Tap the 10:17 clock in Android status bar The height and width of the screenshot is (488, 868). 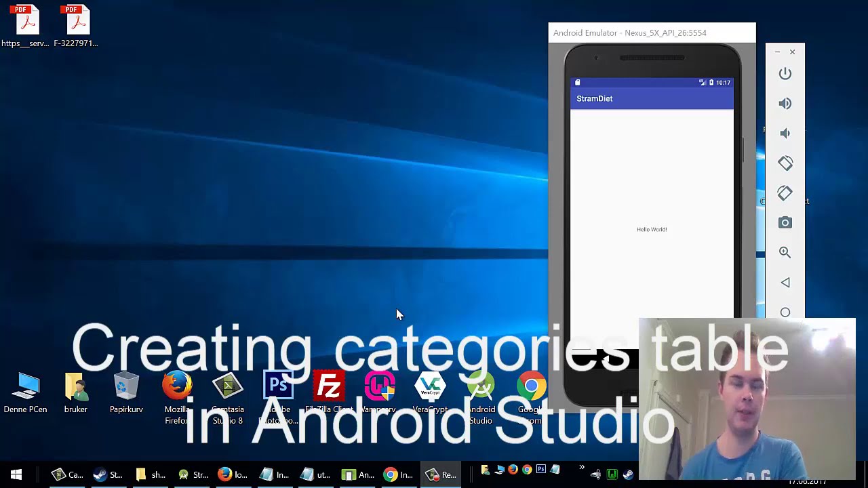(724, 83)
